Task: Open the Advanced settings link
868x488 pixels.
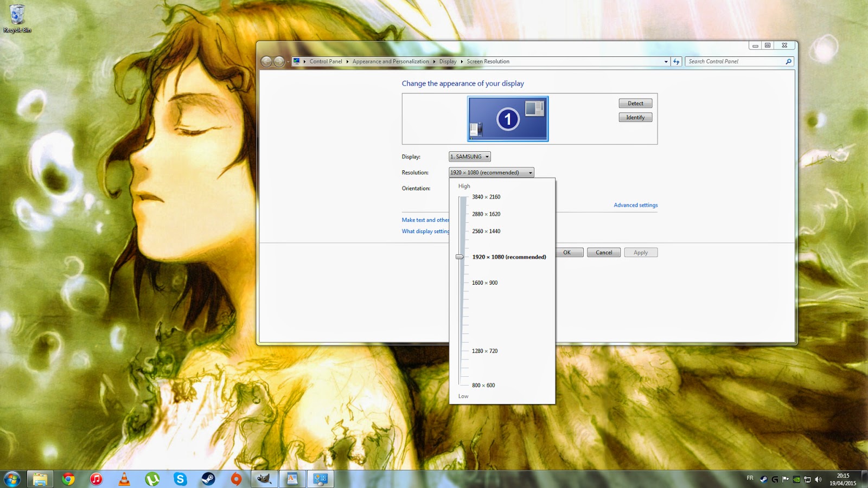Action: click(636, 206)
